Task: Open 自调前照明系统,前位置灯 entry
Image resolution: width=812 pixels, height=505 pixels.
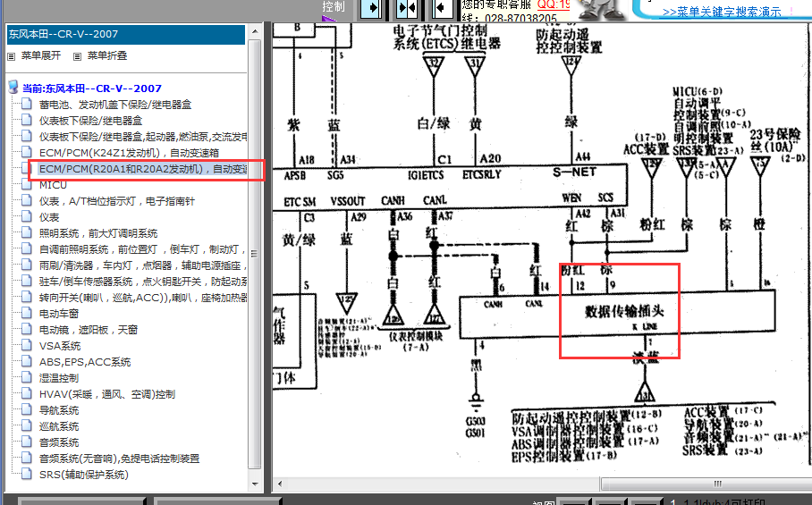Action: pyautogui.click(x=143, y=249)
